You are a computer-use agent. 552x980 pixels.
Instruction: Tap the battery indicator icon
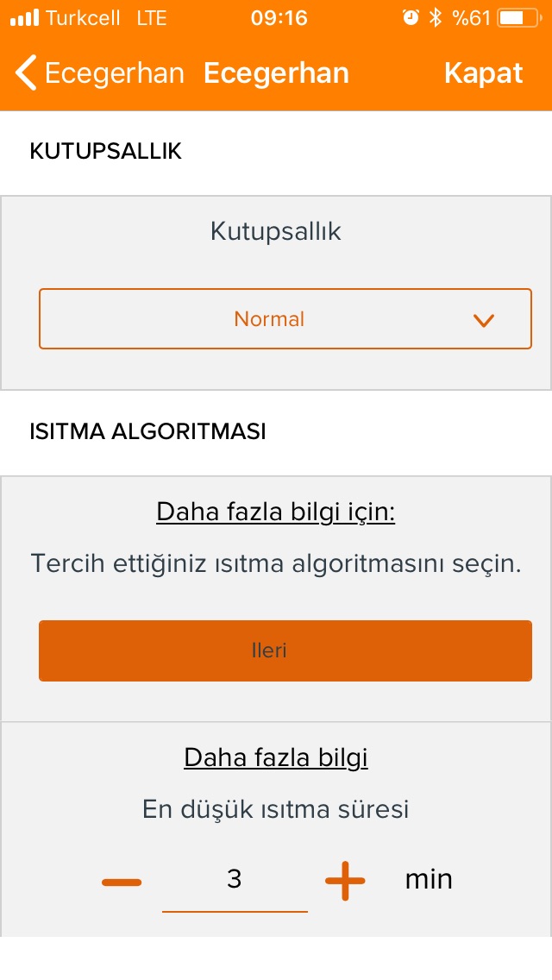(519, 17)
